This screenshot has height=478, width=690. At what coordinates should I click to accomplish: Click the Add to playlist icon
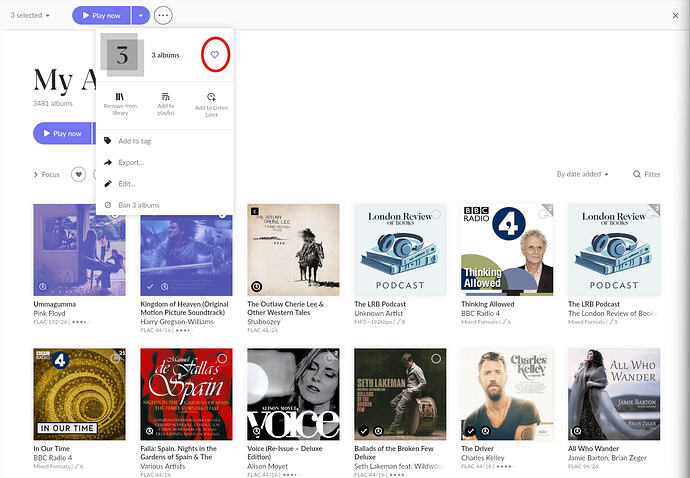[x=165, y=96]
